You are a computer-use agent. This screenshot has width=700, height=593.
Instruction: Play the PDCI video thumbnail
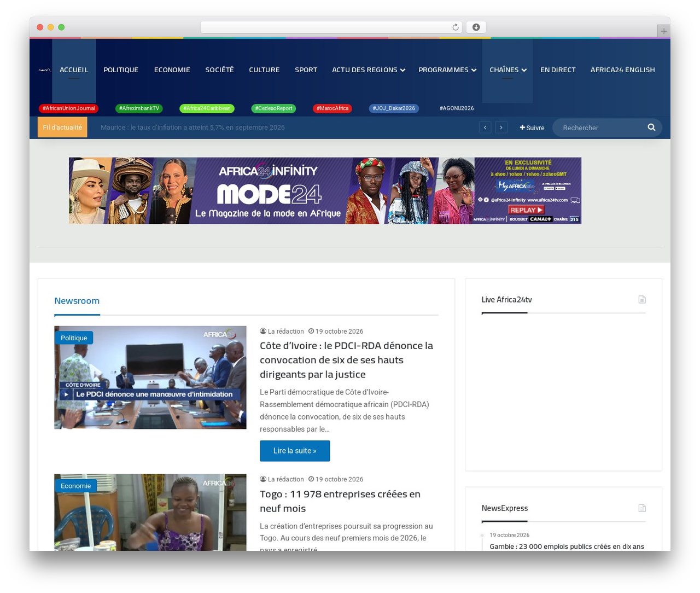150,377
